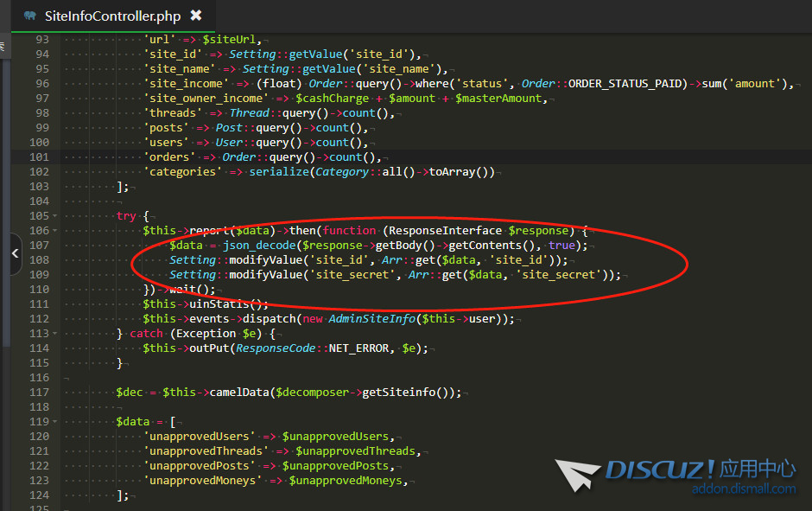This screenshot has width=812, height=511.
Task: Click 'Thread' class name on line 98
Action: (x=249, y=113)
